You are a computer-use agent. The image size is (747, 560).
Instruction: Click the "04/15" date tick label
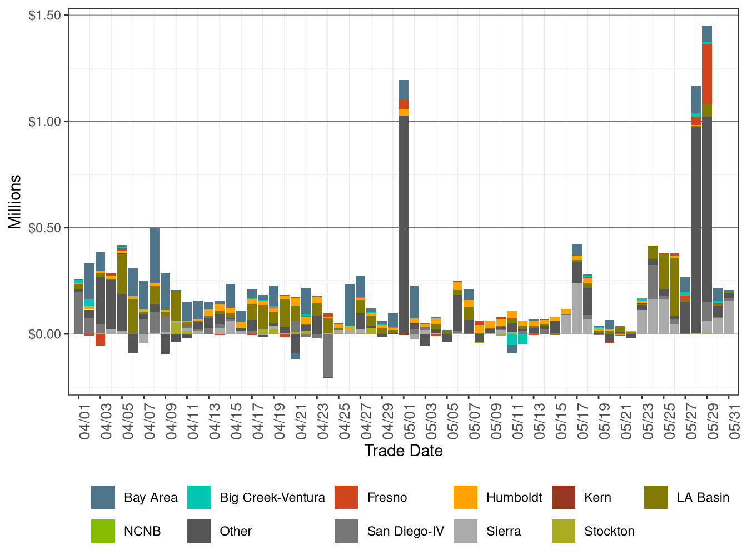(x=237, y=421)
